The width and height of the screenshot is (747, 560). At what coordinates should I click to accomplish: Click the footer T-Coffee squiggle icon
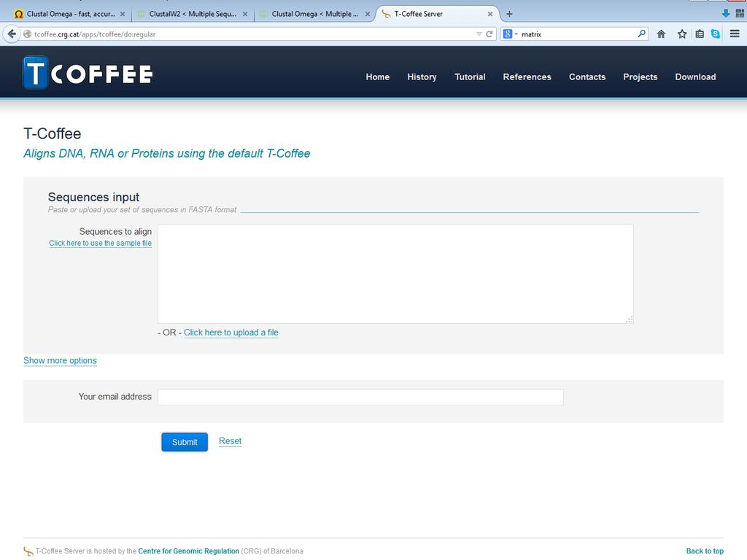[28, 551]
